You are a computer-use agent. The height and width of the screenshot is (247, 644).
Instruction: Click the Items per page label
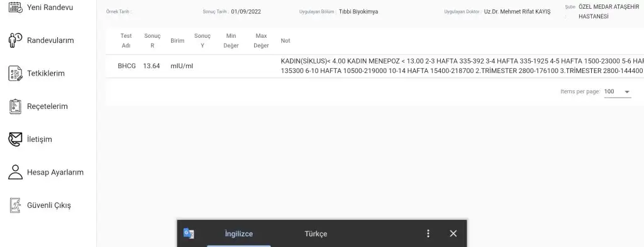pos(580,91)
